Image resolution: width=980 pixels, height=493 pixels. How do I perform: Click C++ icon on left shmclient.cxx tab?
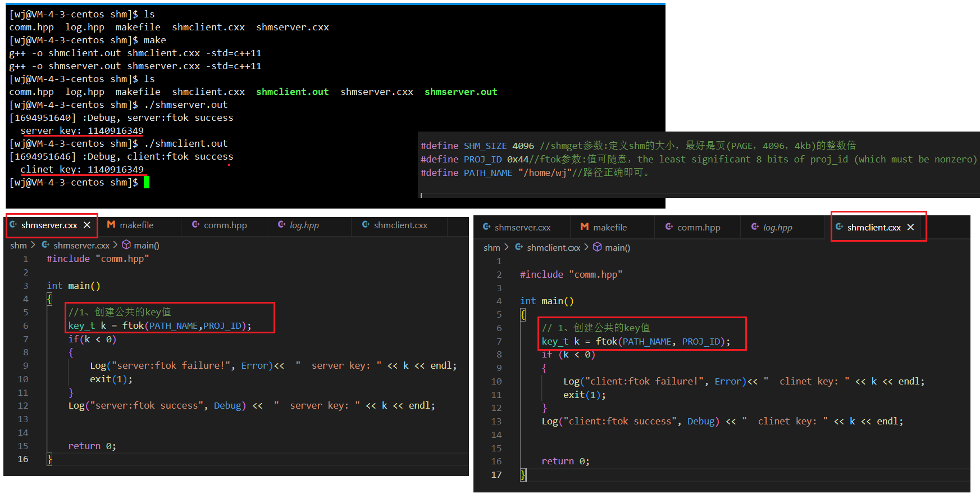[x=366, y=224]
